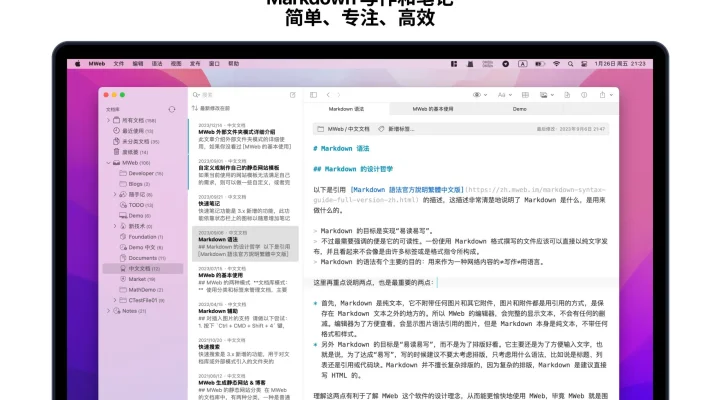Select the Demo 中文 category
The height and width of the screenshot is (400, 720).
pyautogui.click(x=141, y=248)
